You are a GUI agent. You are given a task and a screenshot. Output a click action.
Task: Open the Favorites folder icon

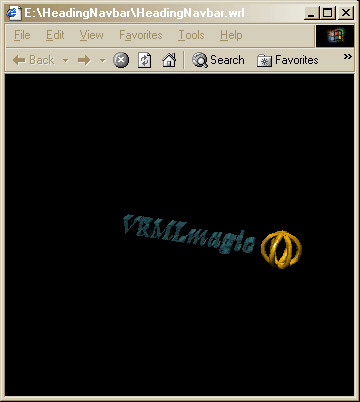[x=264, y=61]
